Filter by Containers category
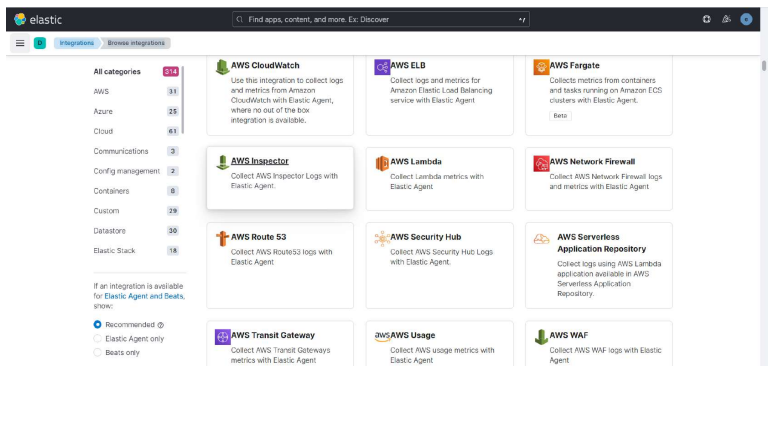The width and height of the screenshot is (778, 434). pos(135,190)
